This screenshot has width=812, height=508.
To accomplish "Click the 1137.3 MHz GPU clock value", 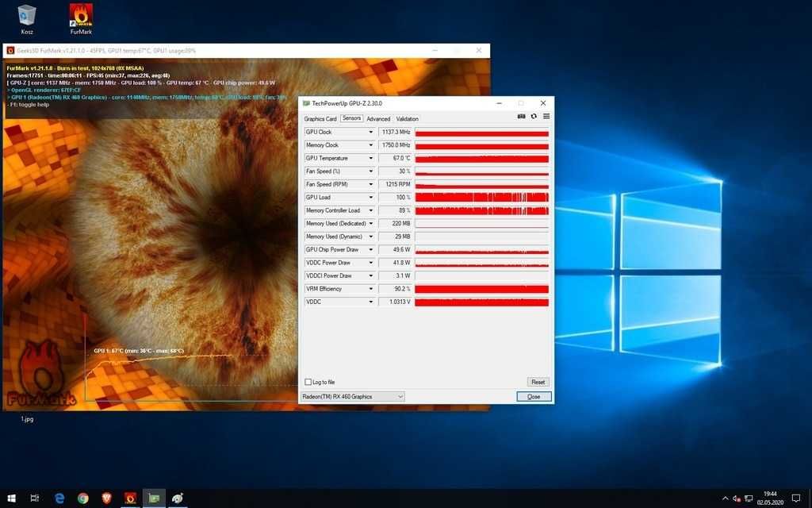I will (395, 133).
